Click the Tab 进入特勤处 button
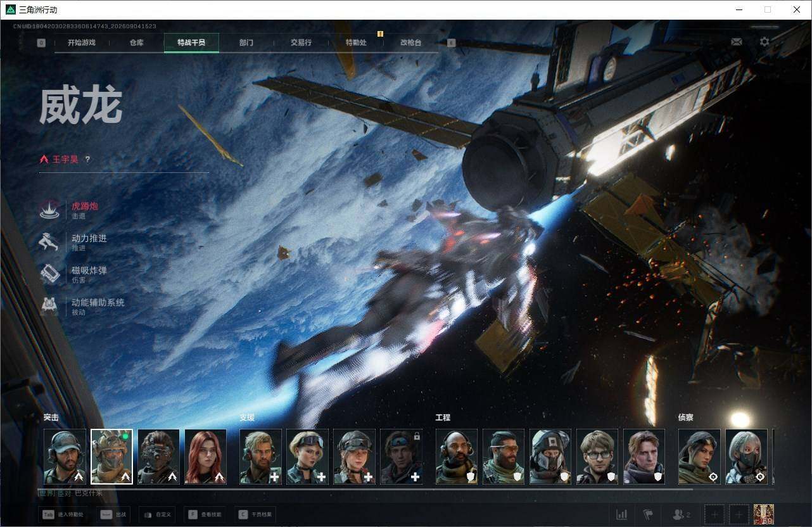The image size is (812, 527). pos(65,515)
